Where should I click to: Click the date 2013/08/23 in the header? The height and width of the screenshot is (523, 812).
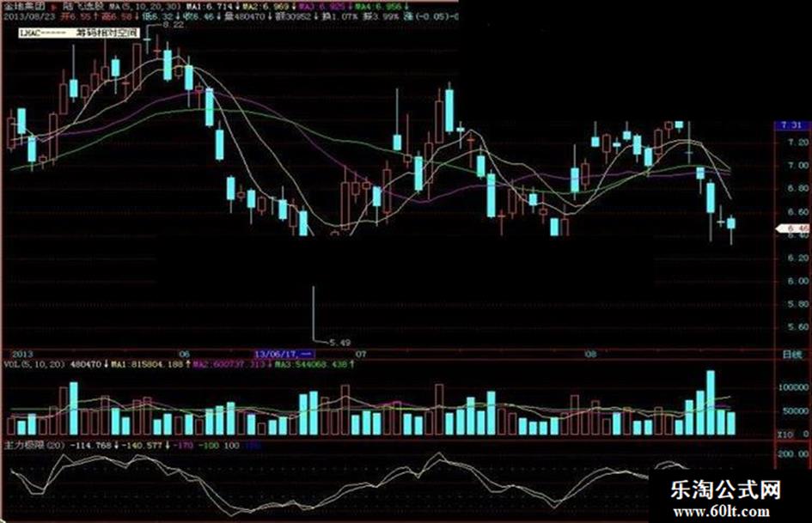[x=29, y=16]
